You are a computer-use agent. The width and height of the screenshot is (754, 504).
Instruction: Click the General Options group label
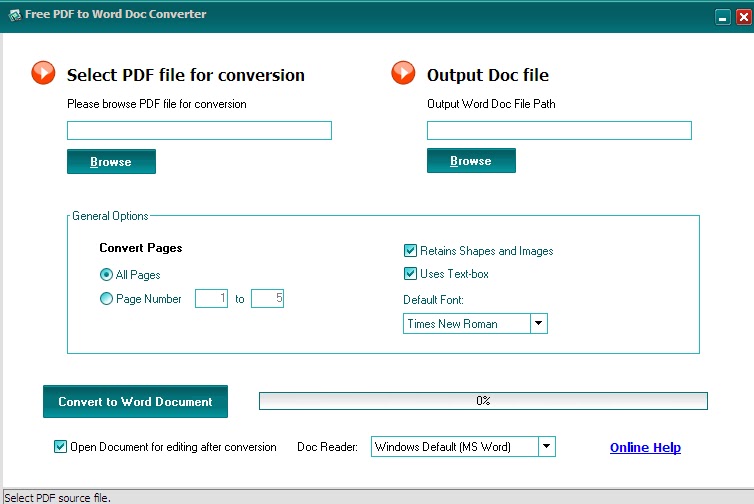tap(110, 216)
